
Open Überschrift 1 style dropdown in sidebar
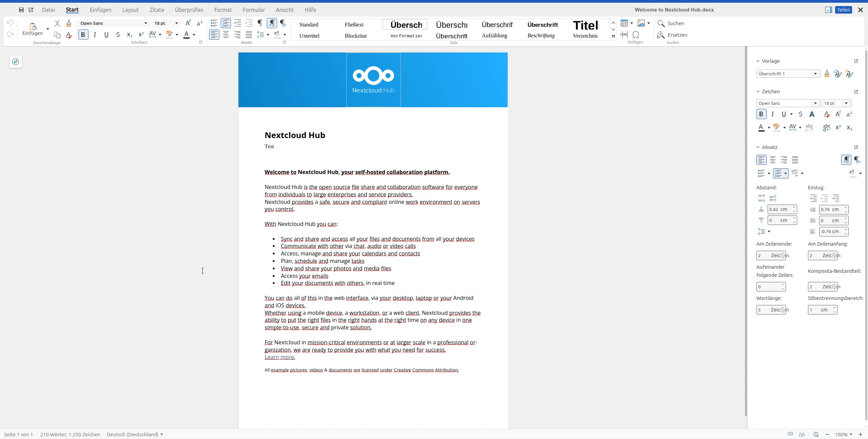click(x=815, y=74)
